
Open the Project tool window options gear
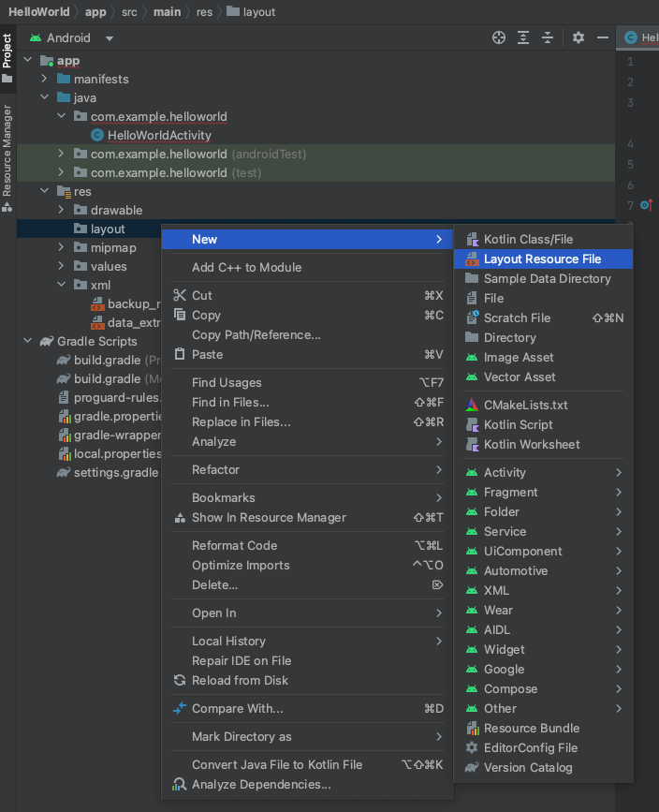(578, 37)
